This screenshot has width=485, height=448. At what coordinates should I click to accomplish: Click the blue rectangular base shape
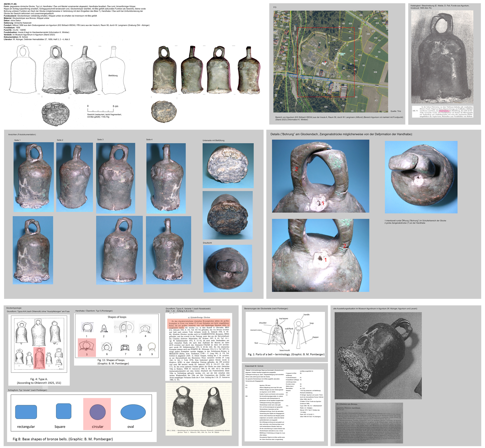click(26, 412)
